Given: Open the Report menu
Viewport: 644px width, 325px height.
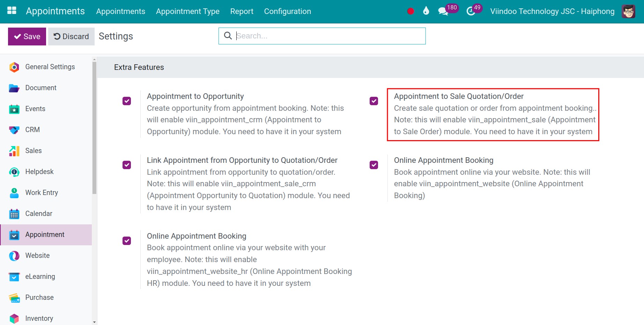Looking at the screenshot, I should coord(242,11).
